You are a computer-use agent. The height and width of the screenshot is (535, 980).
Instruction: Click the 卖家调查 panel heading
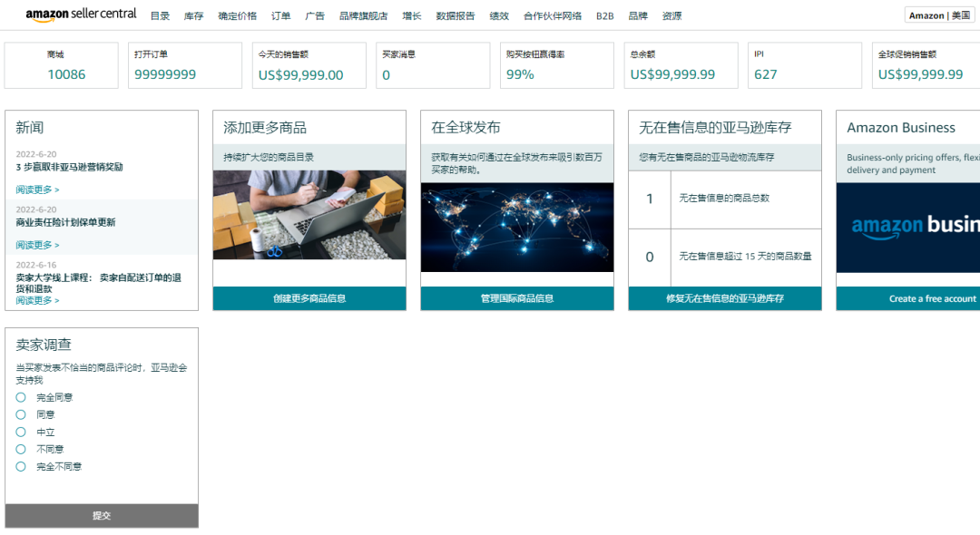tap(44, 345)
